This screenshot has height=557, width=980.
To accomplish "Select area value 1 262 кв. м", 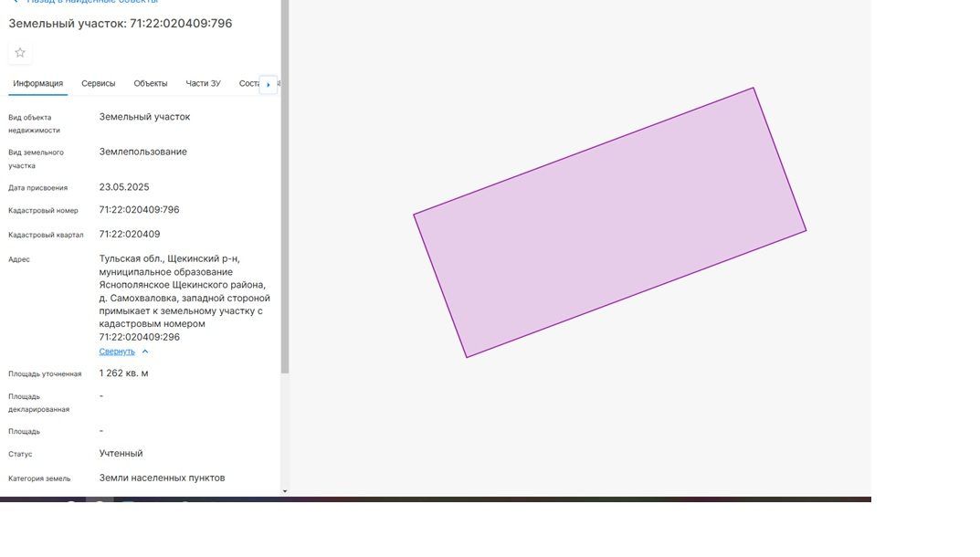I will tap(123, 373).
